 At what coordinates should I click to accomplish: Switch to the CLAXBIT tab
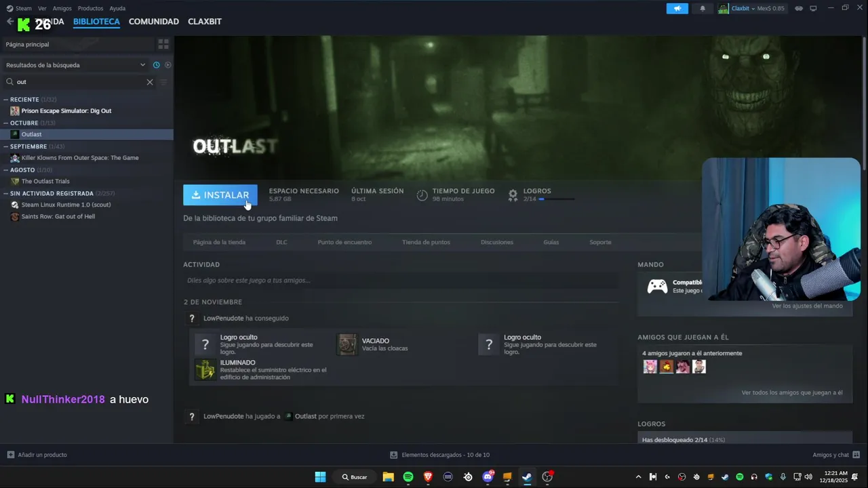(x=205, y=22)
